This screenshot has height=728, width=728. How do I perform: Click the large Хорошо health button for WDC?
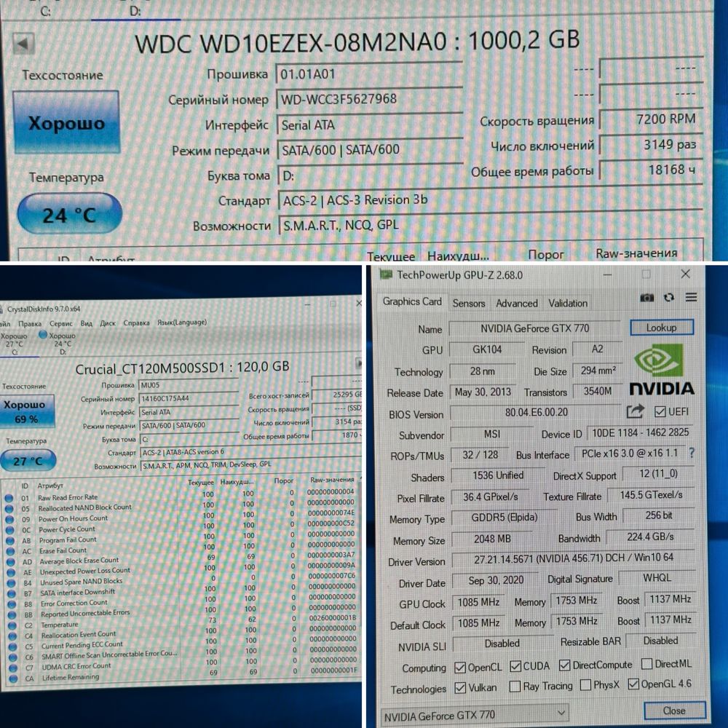66,122
